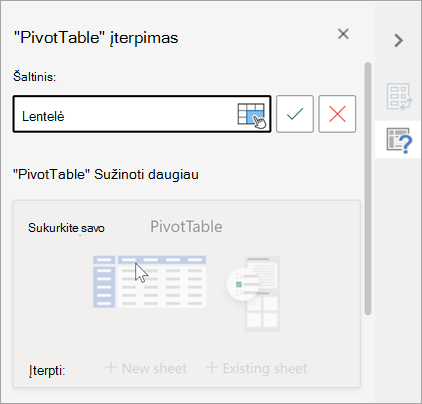422x404 pixels.
Task: Insert PivotTable into New sheet
Action: tap(146, 368)
